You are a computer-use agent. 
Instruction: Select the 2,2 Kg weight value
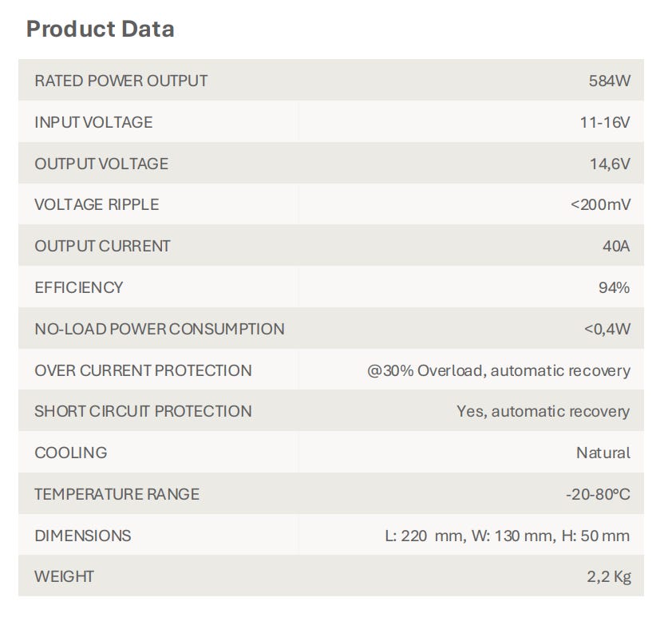pyautogui.click(x=608, y=576)
